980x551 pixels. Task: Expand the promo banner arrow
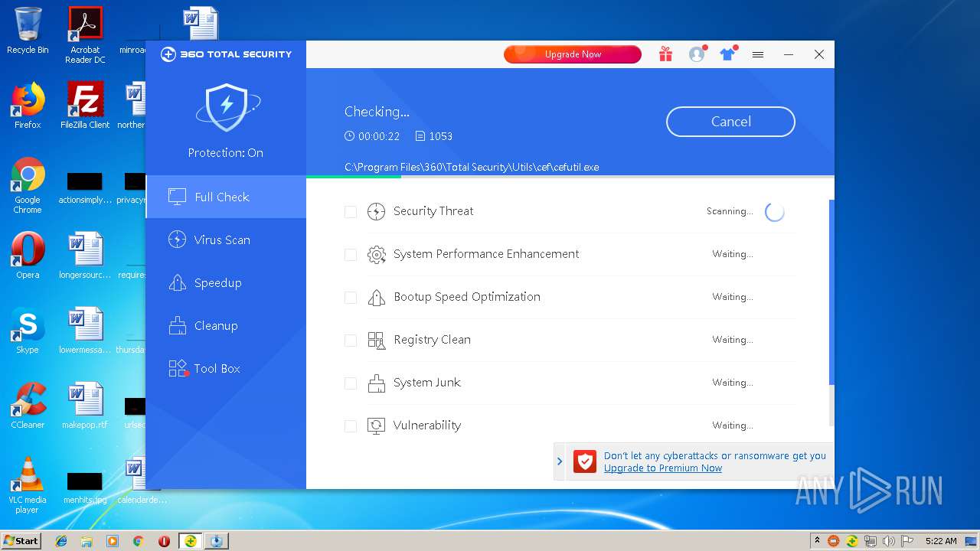click(x=560, y=461)
